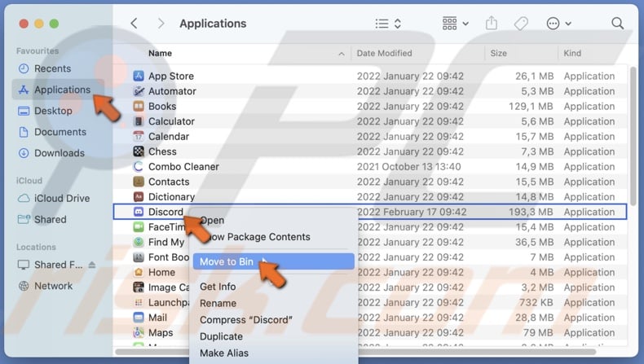Select the Combo Cleaner app icon
644x364 pixels.
click(x=139, y=167)
